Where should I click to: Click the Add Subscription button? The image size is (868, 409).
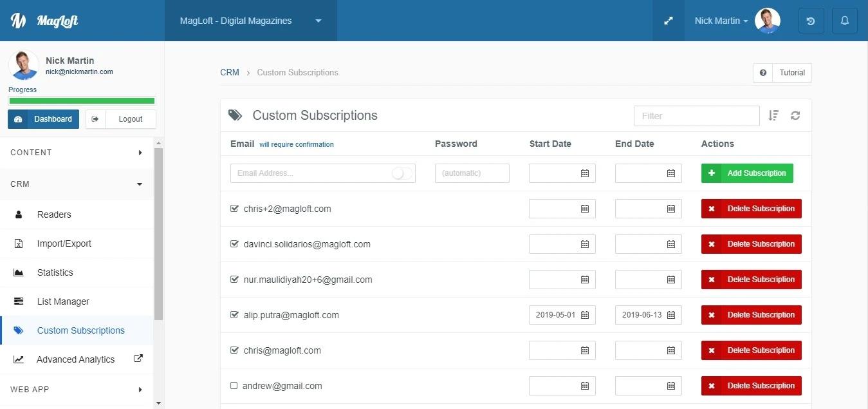coord(747,173)
